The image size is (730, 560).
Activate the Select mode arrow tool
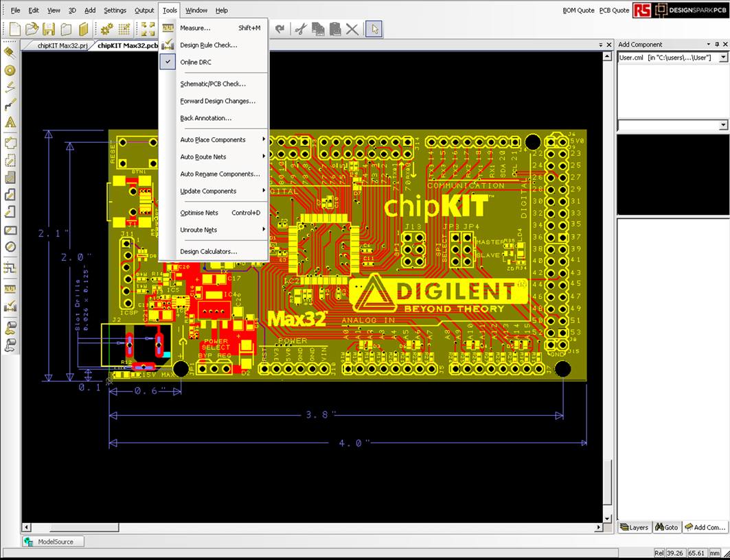375,29
